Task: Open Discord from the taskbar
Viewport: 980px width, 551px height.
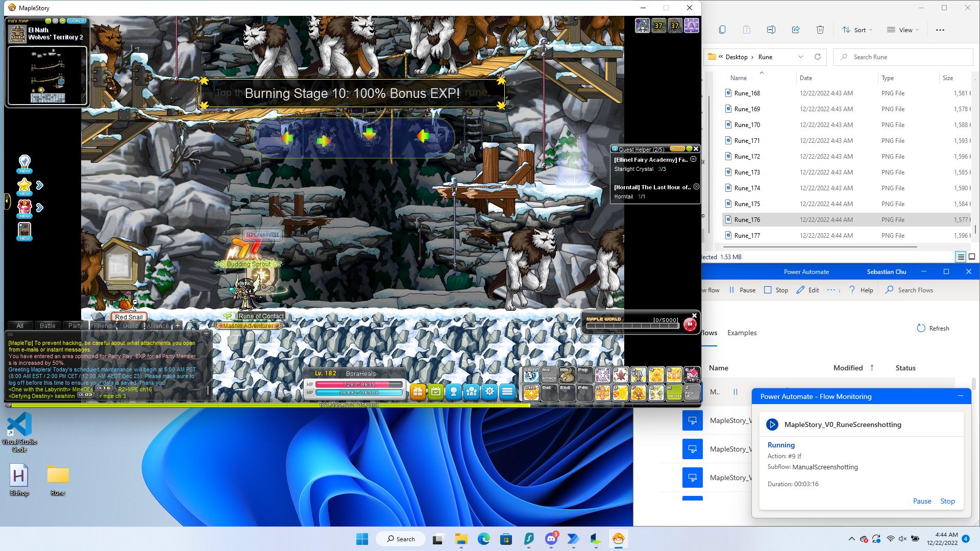Action: coord(551,539)
